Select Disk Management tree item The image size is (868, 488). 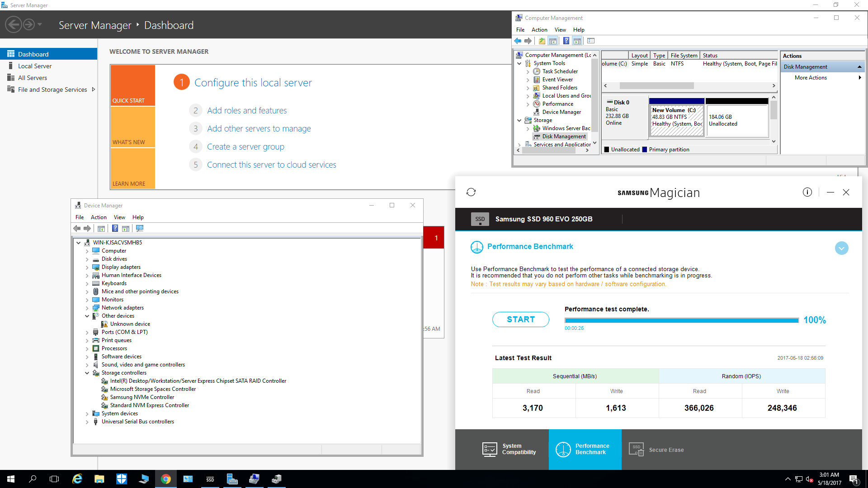[x=564, y=136]
